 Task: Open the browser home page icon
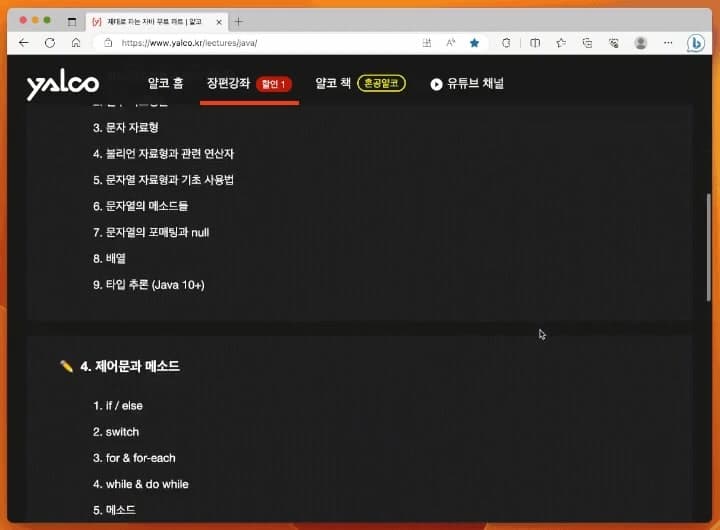76,43
